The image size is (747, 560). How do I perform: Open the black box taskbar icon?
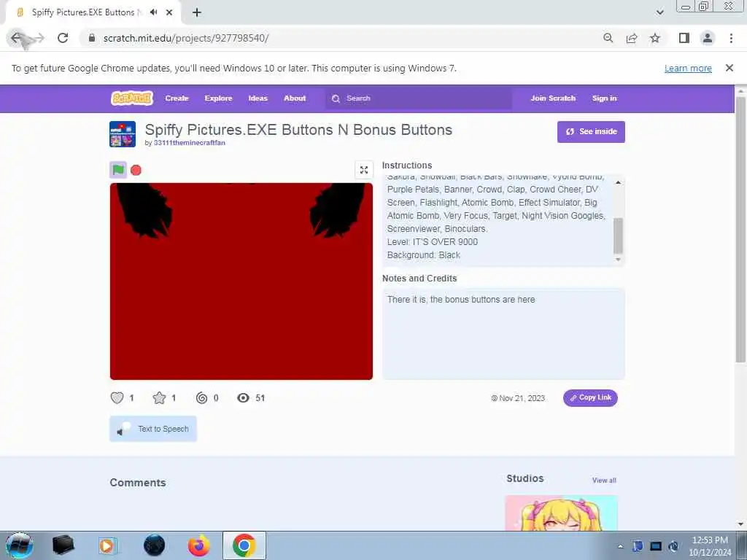63,545
